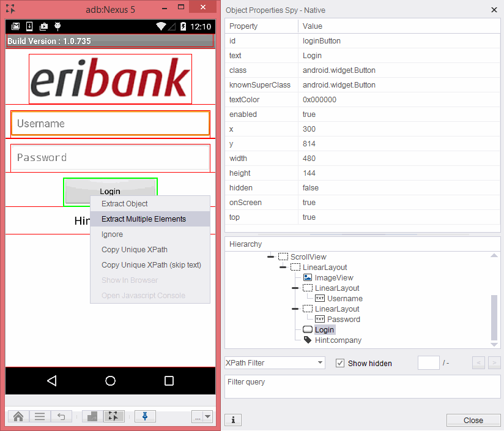
Task: Click into the Filter query text field
Action: tap(363, 387)
